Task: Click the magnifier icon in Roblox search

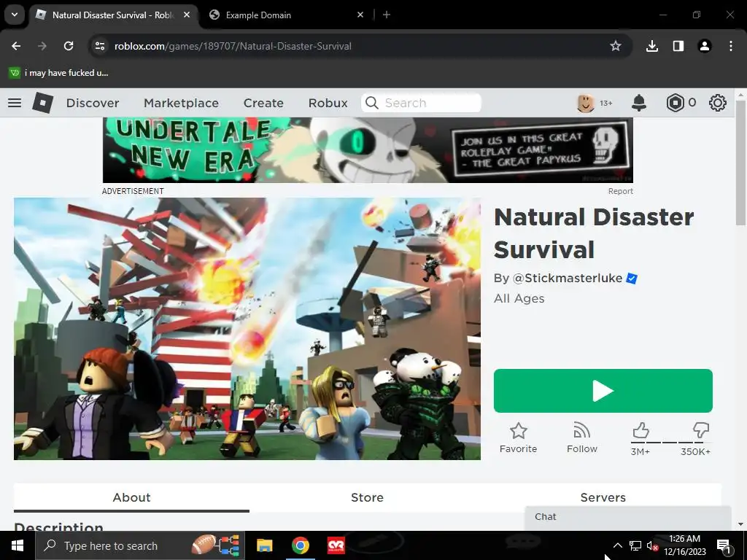Action: pyautogui.click(x=371, y=103)
